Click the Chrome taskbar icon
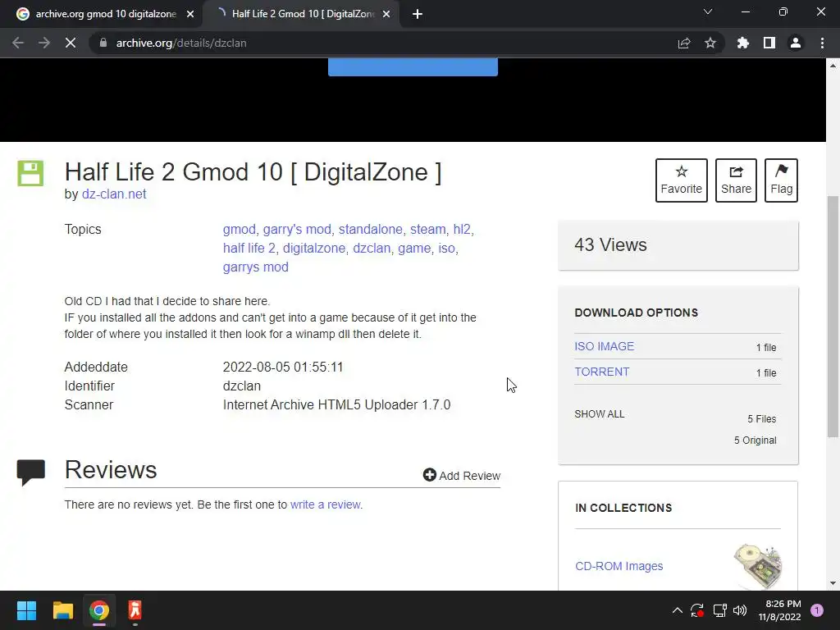The image size is (840, 630). coord(99,610)
